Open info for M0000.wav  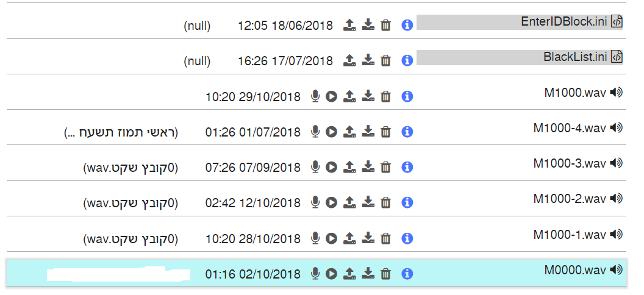pyautogui.click(x=407, y=274)
